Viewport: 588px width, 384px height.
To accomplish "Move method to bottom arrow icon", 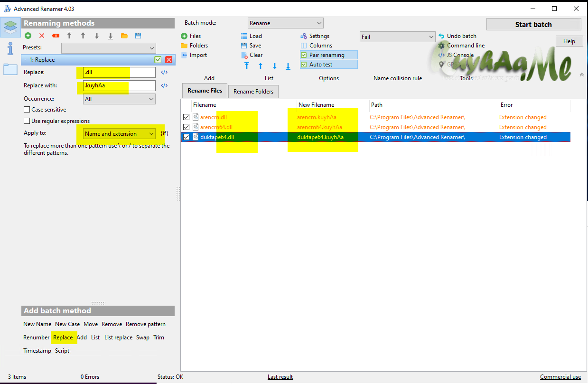I will pyautogui.click(x=111, y=36).
